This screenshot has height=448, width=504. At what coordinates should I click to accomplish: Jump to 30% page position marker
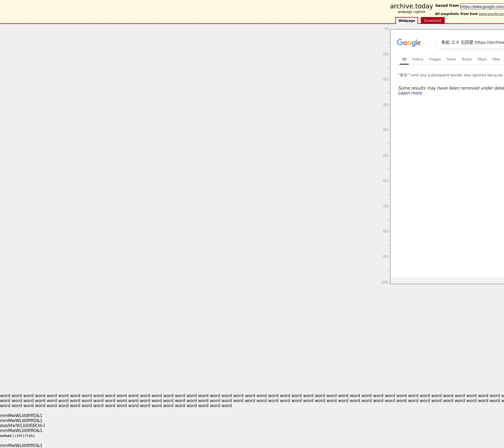tap(385, 104)
